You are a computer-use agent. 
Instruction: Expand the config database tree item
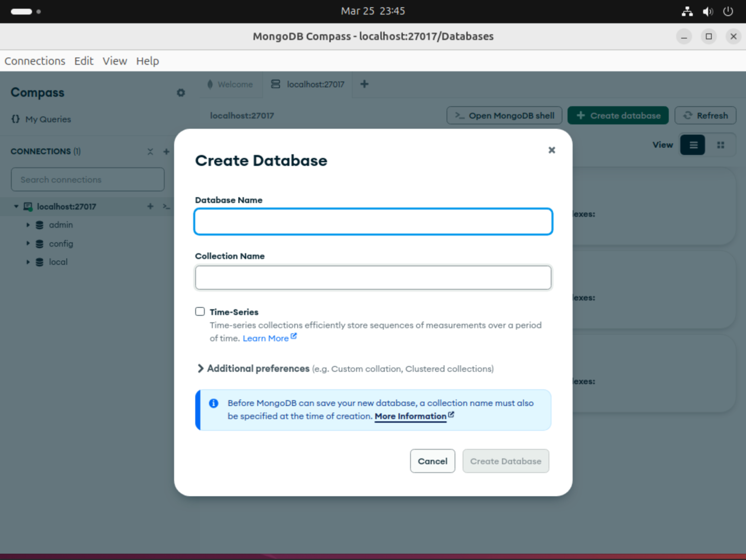click(28, 244)
